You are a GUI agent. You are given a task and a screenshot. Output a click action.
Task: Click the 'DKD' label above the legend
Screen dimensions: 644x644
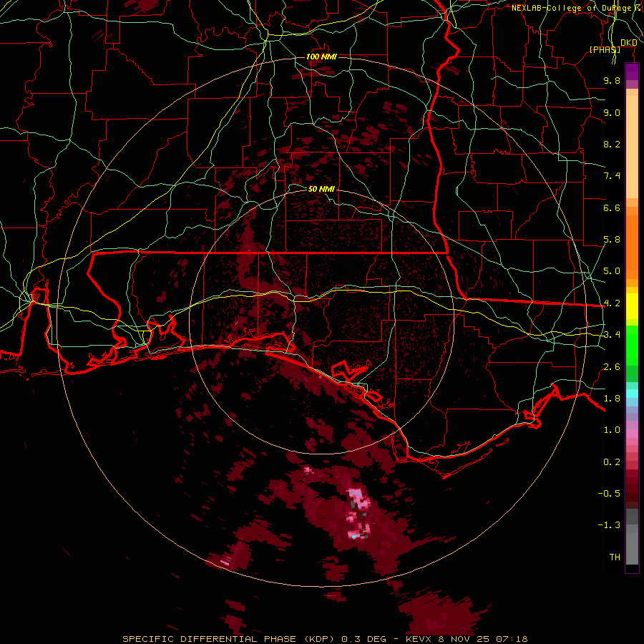click(629, 42)
